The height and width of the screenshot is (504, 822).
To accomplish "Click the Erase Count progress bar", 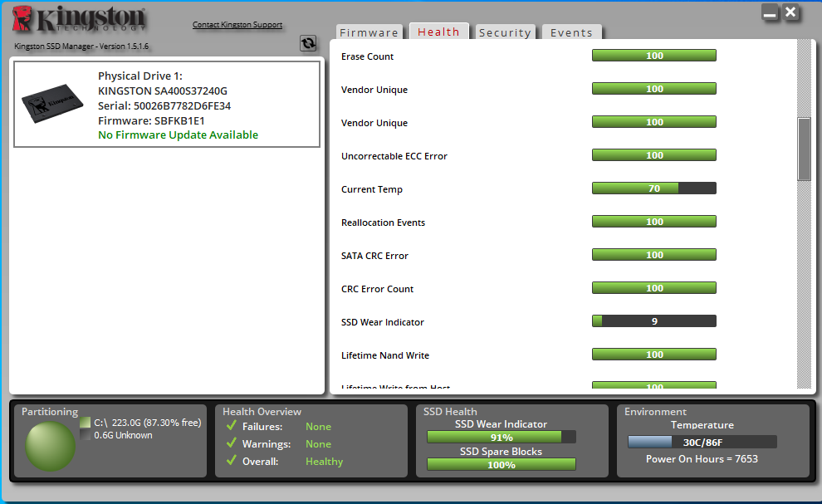I will (654, 56).
